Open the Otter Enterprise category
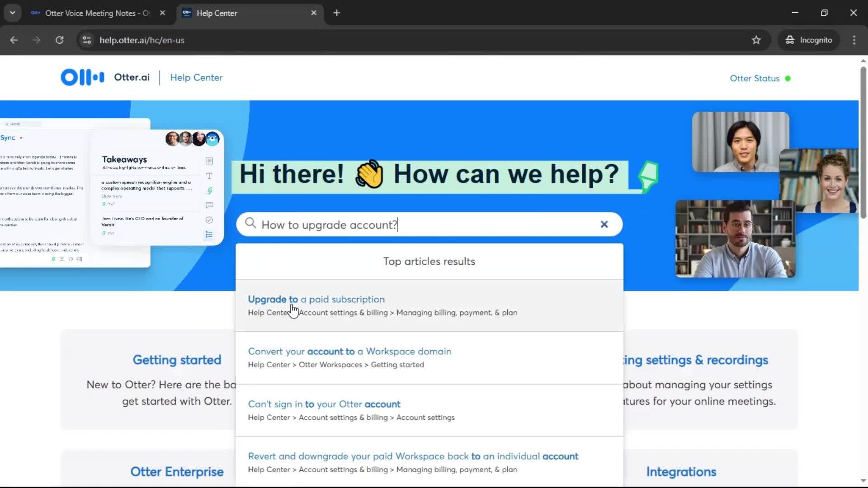 tap(177, 471)
